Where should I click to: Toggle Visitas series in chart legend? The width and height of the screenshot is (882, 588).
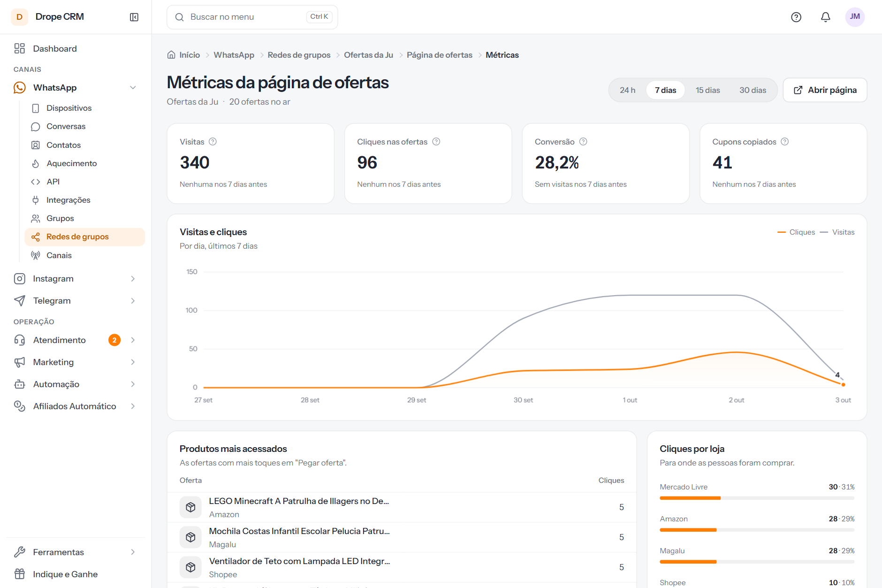click(x=837, y=232)
